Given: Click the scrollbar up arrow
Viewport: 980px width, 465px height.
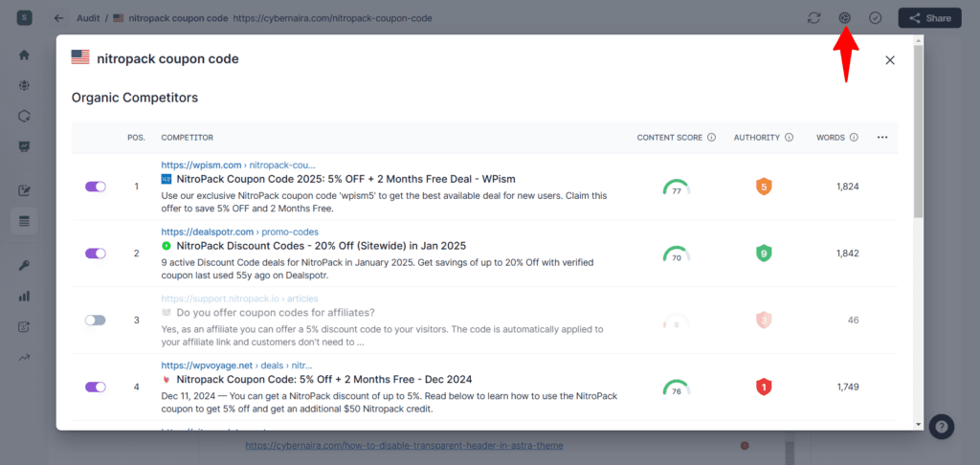Looking at the screenshot, I should click(x=918, y=39).
